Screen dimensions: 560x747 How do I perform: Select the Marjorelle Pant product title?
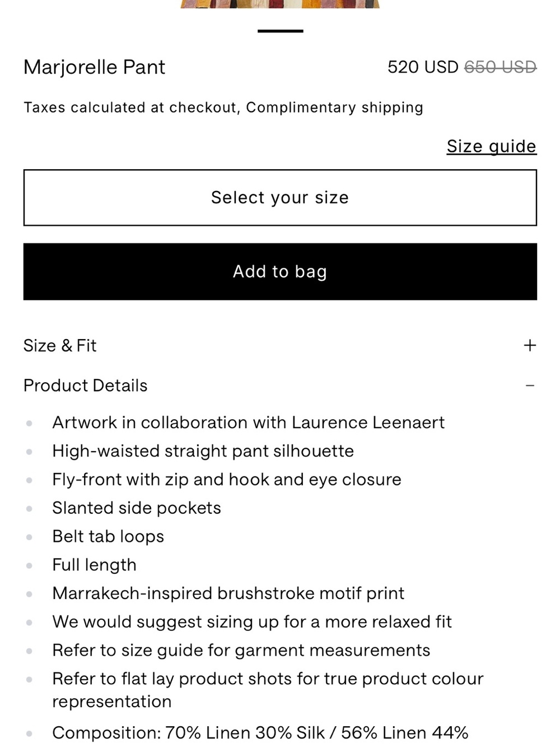(94, 67)
